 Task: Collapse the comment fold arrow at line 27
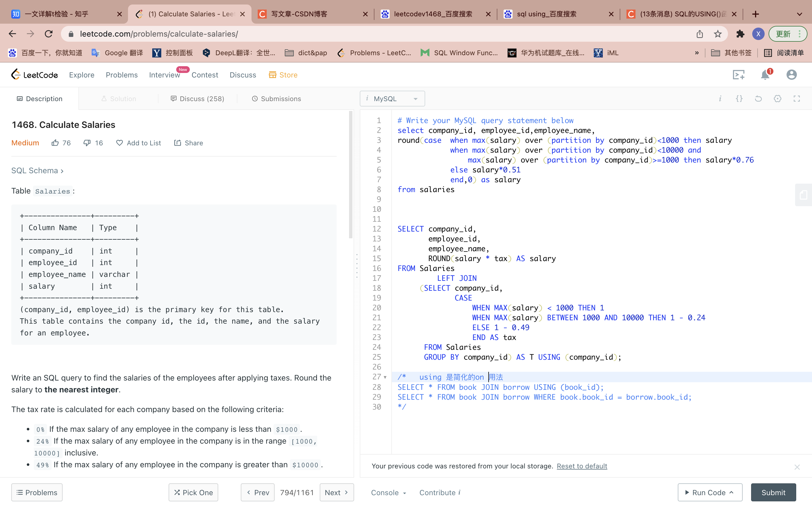tap(385, 377)
